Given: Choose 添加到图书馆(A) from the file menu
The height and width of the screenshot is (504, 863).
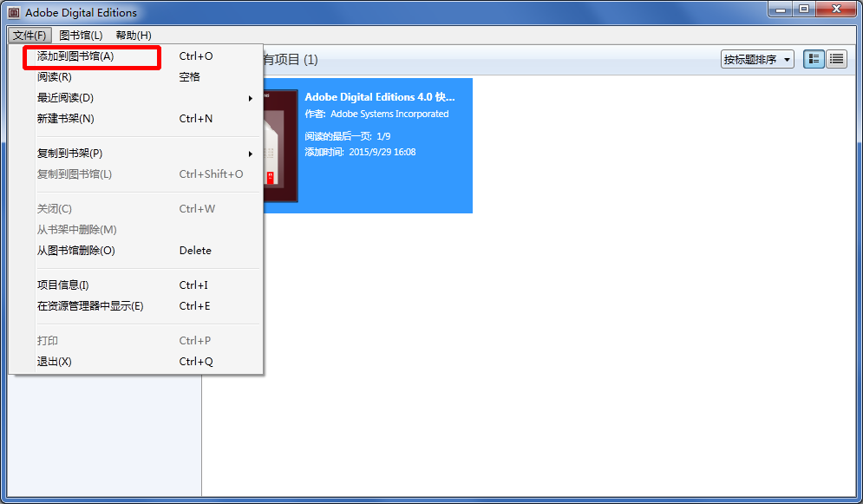Looking at the screenshot, I should coord(136,56).
